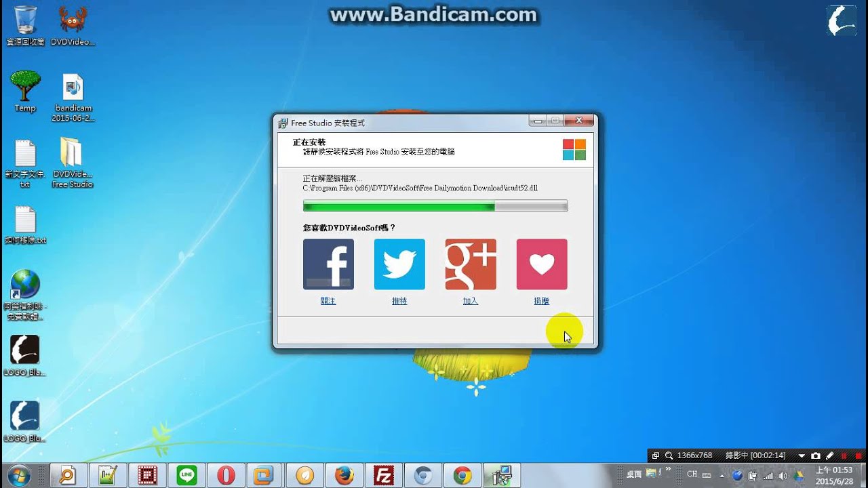Screen dimensions: 868x488
Task: Select the Recycle Bin desktop icon
Action: tap(25, 25)
